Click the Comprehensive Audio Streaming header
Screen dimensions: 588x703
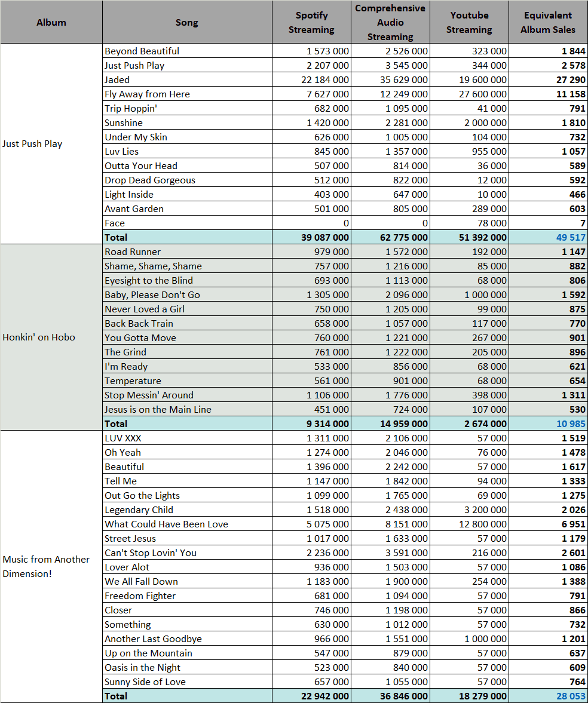coord(390,22)
